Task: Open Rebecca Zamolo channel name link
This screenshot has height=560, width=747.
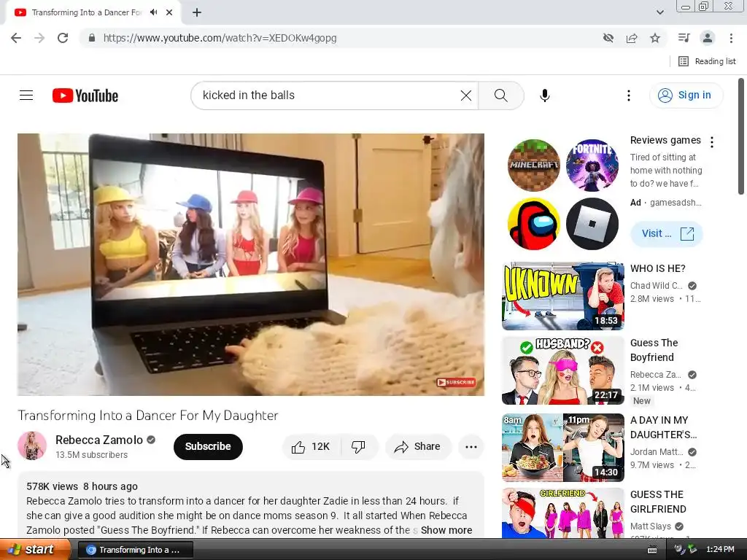Action: (x=99, y=440)
